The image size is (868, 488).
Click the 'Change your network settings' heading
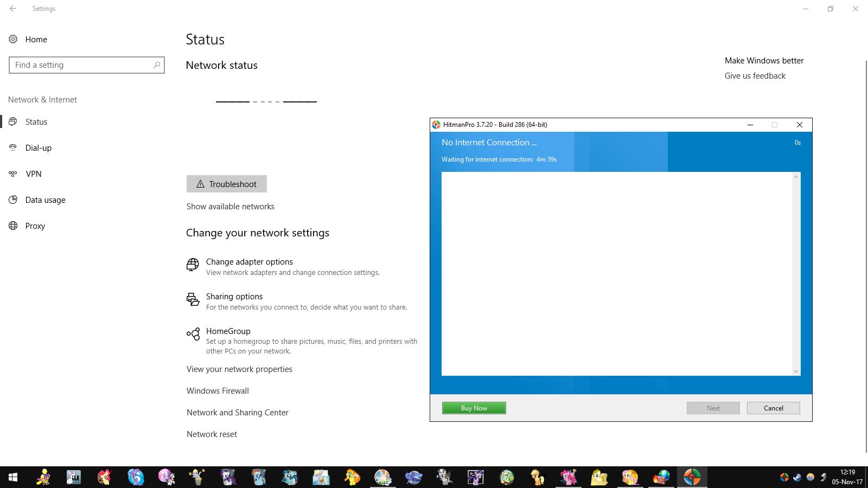pos(258,233)
